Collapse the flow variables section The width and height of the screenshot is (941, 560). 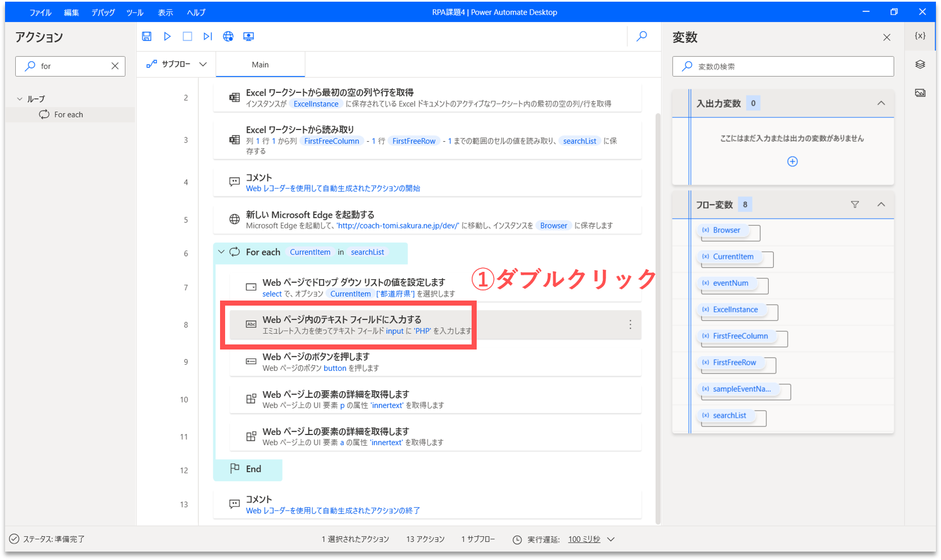click(881, 204)
